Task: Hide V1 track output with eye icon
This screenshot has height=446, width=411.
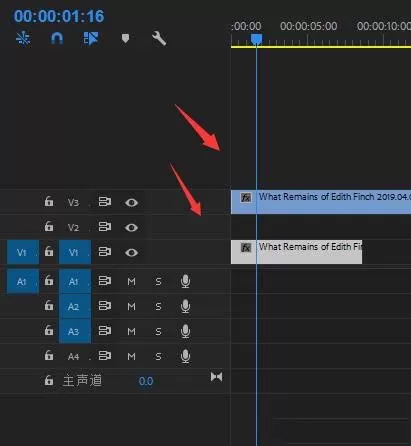Action: pyautogui.click(x=131, y=252)
